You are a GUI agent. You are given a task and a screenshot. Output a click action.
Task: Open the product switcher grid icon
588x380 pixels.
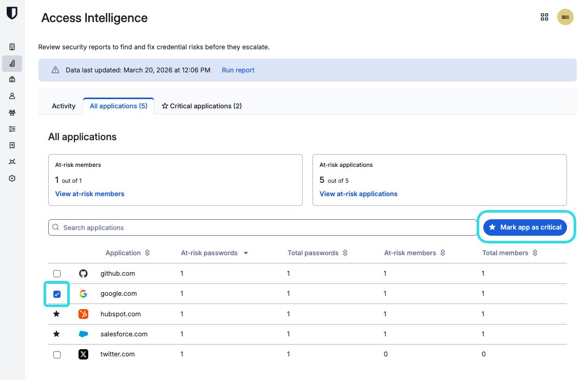point(544,17)
